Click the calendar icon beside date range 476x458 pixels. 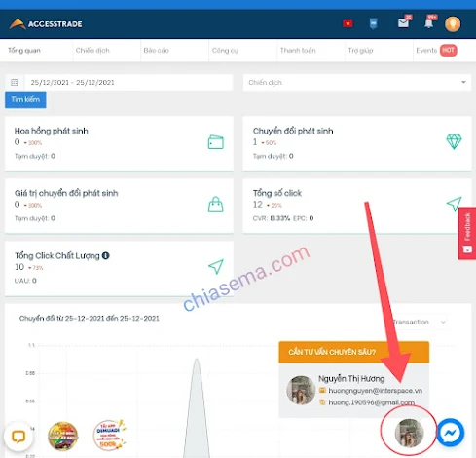point(15,82)
